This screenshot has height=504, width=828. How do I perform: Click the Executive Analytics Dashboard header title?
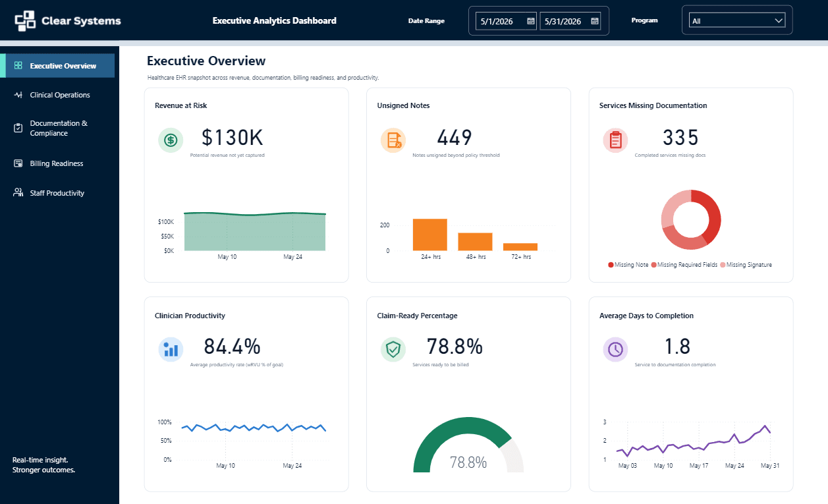coord(275,21)
